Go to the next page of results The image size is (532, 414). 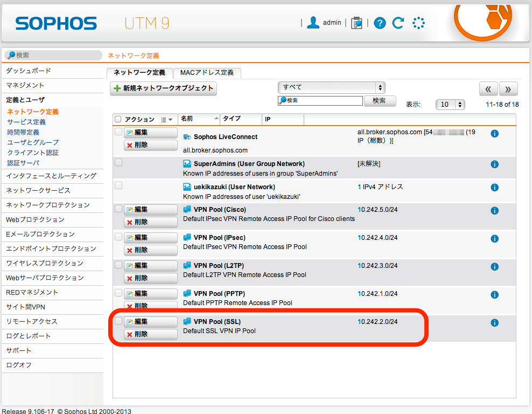point(508,89)
